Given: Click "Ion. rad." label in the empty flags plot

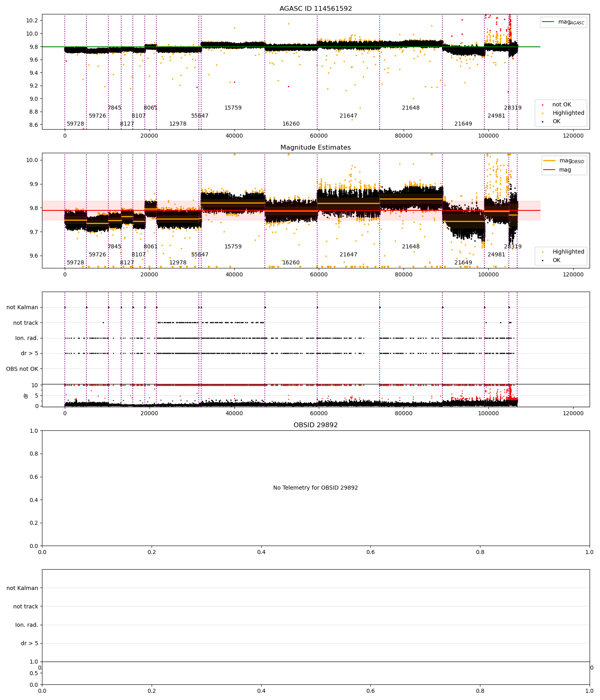Looking at the screenshot, I should 27,625.
